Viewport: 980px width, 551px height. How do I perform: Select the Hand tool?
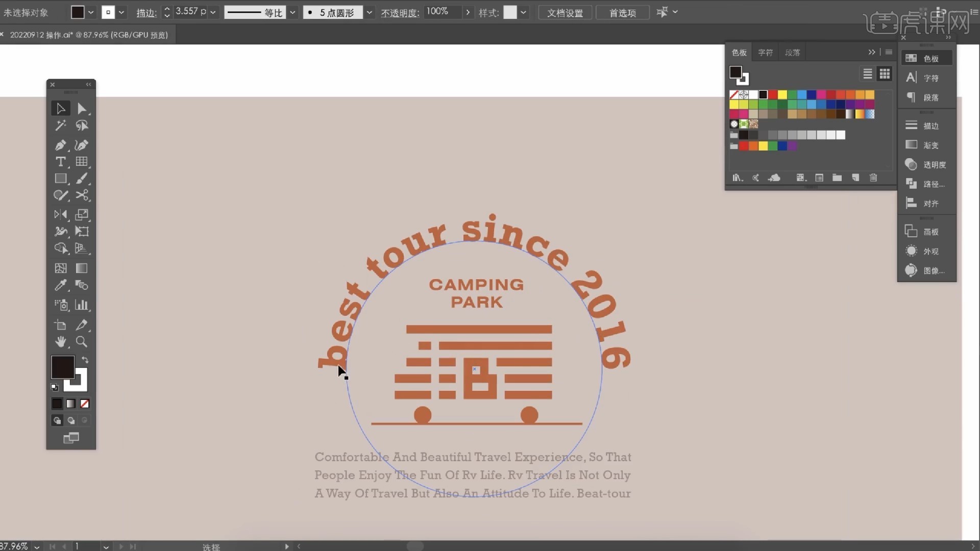click(61, 342)
